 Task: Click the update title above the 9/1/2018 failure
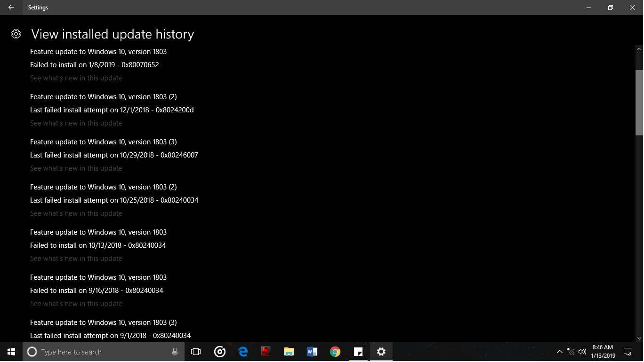tap(104, 323)
